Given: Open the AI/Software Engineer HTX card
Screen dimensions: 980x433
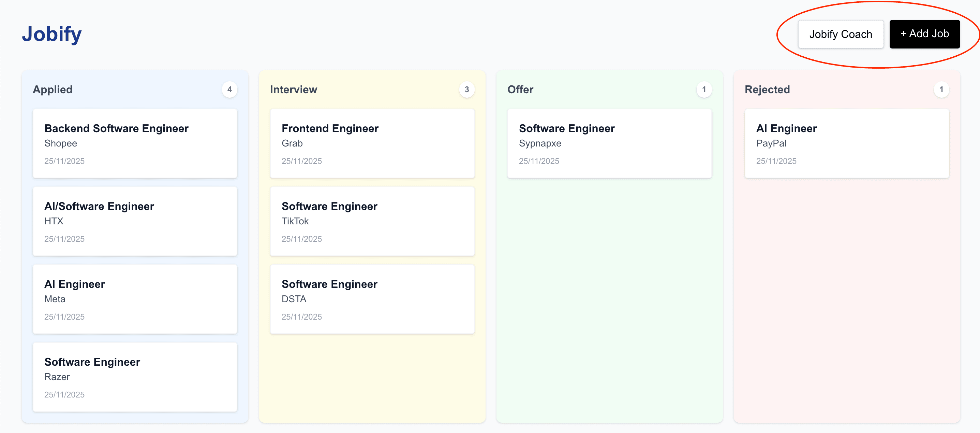Looking at the screenshot, I should 135,222.
